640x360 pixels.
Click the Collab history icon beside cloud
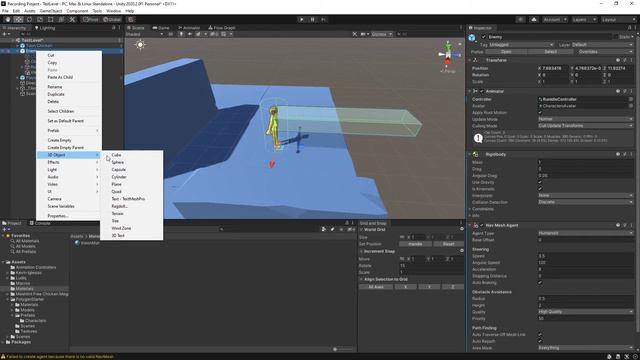(x=520, y=19)
